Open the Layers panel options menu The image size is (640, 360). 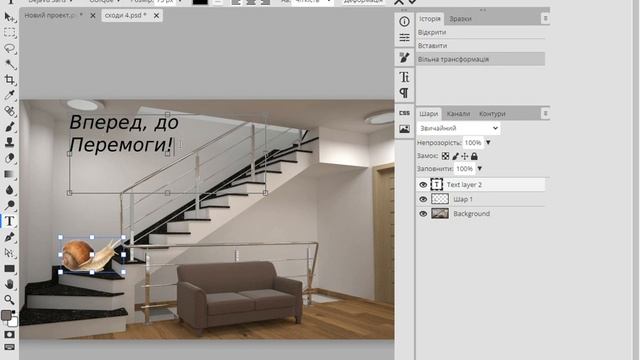(x=545, y=113)
